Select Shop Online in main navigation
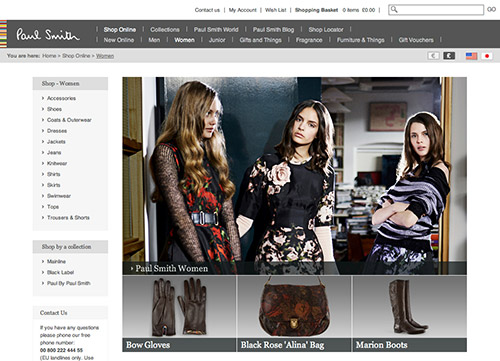 tap(120, 29)
